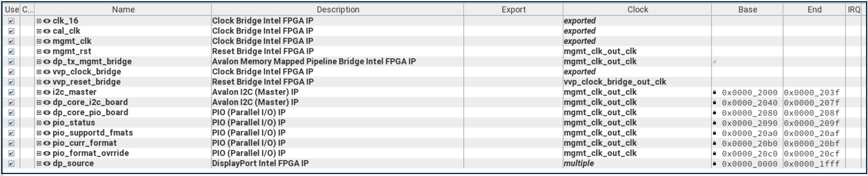Viewport: 868px width, 176px height.
Task: Click the base address 0x0000_2040 field
Action: click(750, 103)
